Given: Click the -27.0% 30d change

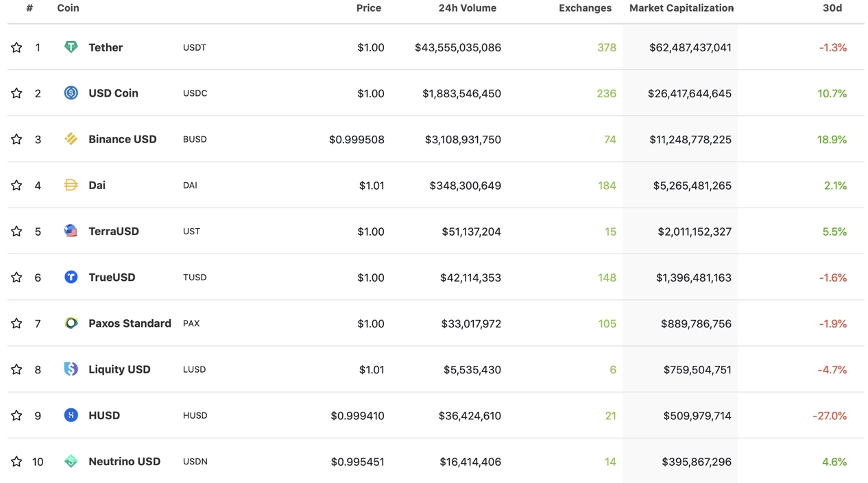Looking at the screenshot, I should [830, 416].
